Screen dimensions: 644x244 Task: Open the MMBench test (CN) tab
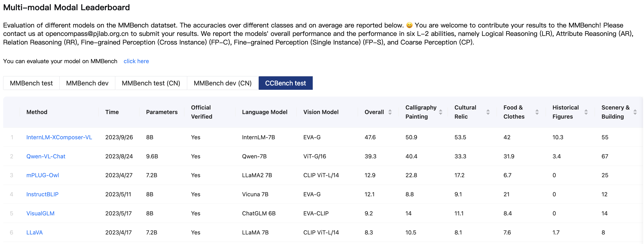[151, 83]
